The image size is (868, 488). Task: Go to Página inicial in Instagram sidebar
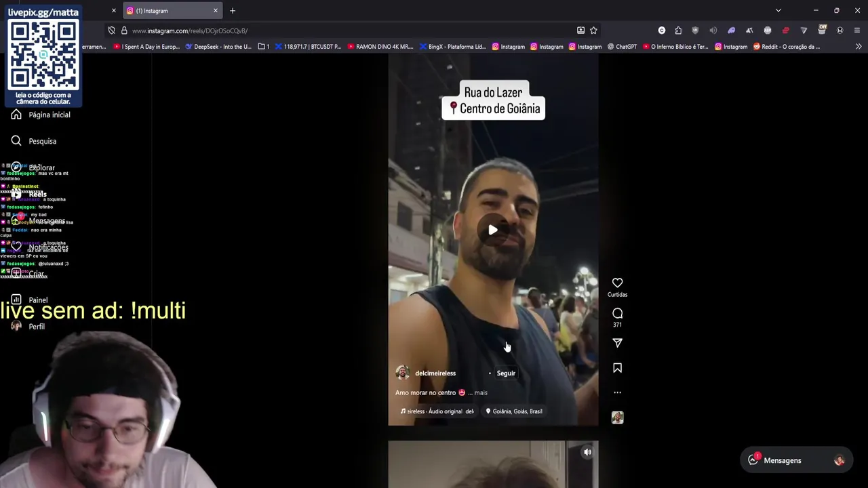pyautogui.click(x=41, y=115)
